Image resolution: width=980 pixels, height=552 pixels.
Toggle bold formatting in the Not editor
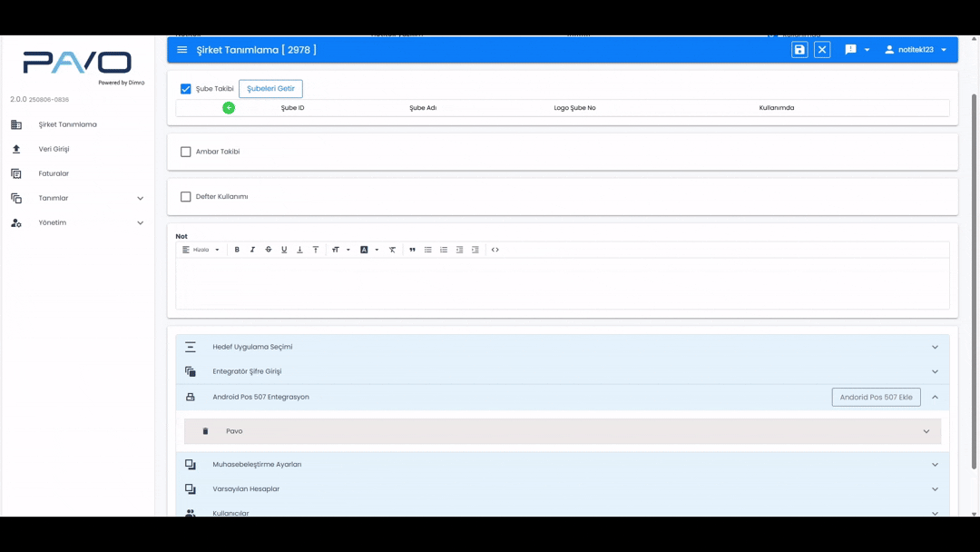point(237,250)
